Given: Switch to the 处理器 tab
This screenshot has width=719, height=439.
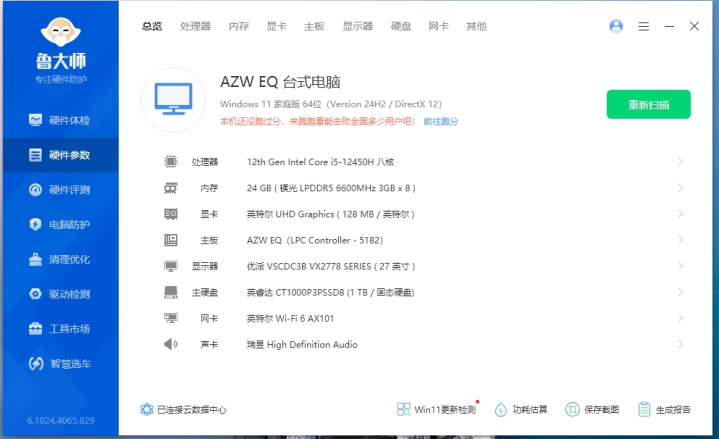Looking at the screenshot, I should click(195, 26).
